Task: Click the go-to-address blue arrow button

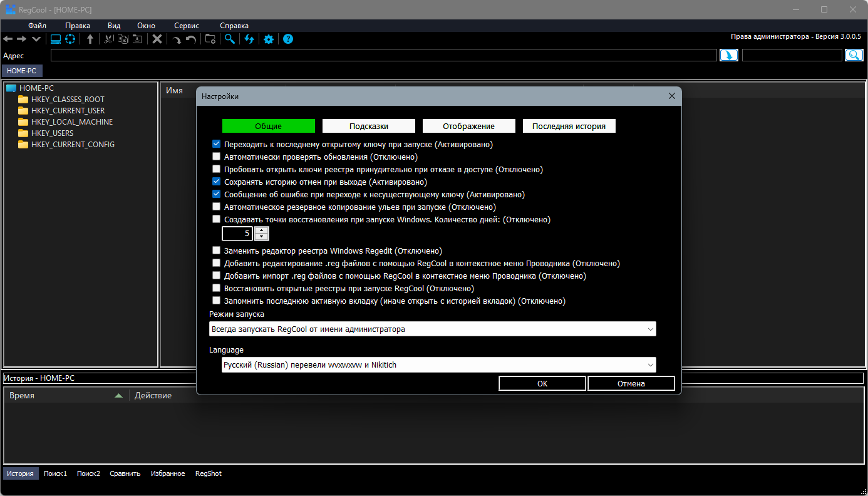Action: [x=728, y=55]
